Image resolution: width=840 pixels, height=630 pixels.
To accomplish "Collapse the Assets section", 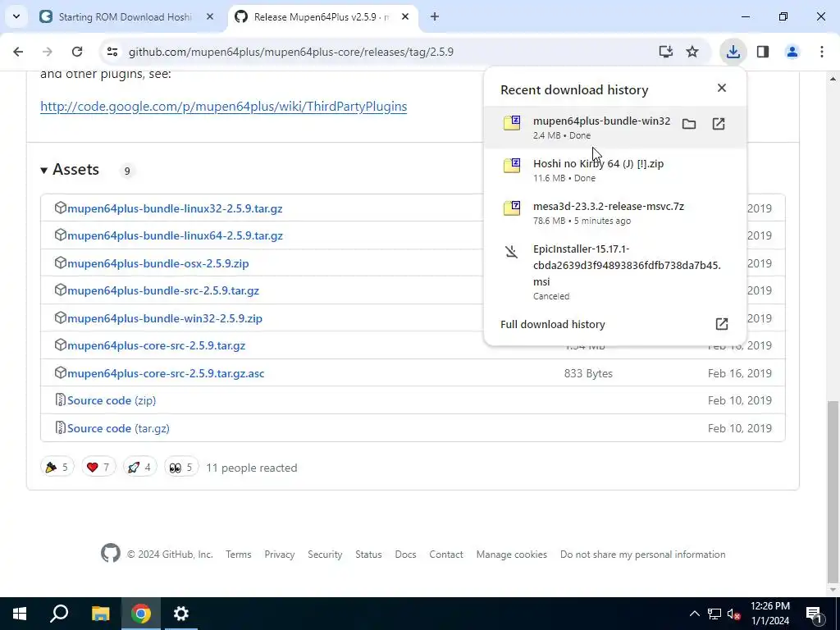I will pyautogui.click(x=70, y=170).
